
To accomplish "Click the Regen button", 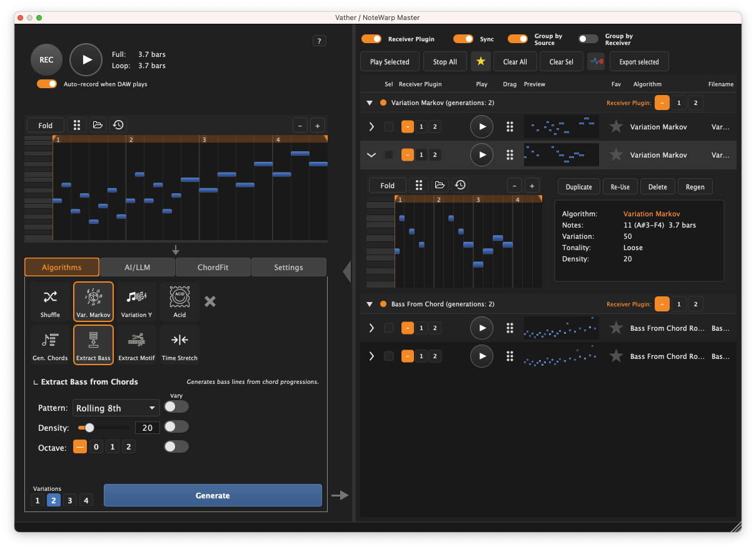I will 694,186.
